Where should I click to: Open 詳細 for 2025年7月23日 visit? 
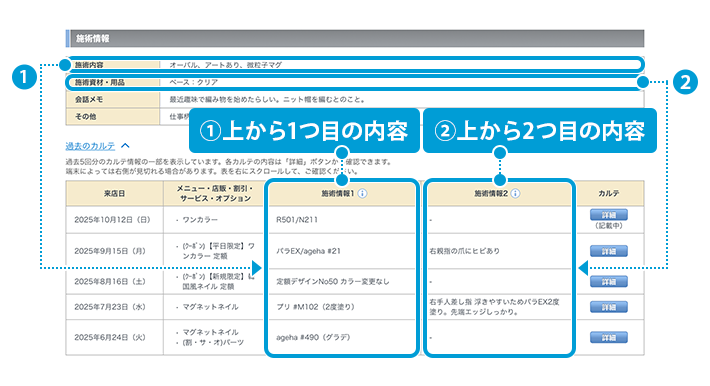coord(609,307)
